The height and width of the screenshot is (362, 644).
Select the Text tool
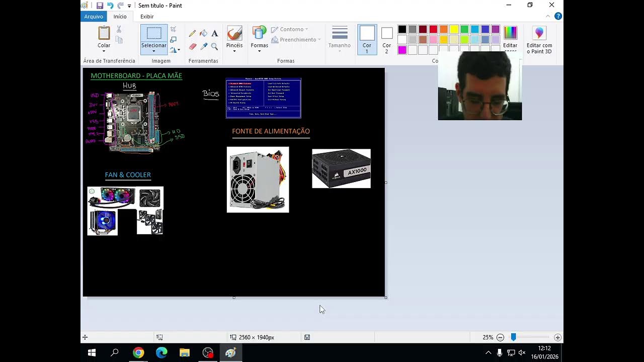(x=215, y=34)
